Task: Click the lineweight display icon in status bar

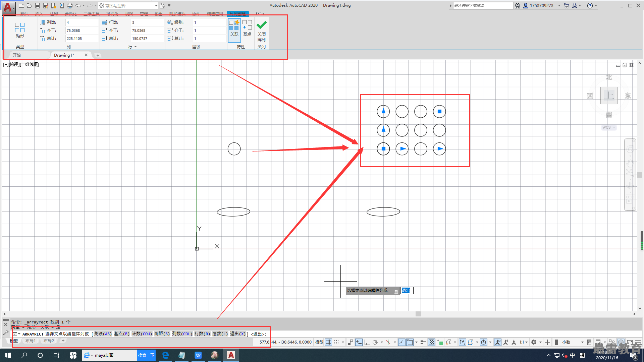Action: (423, 342)
